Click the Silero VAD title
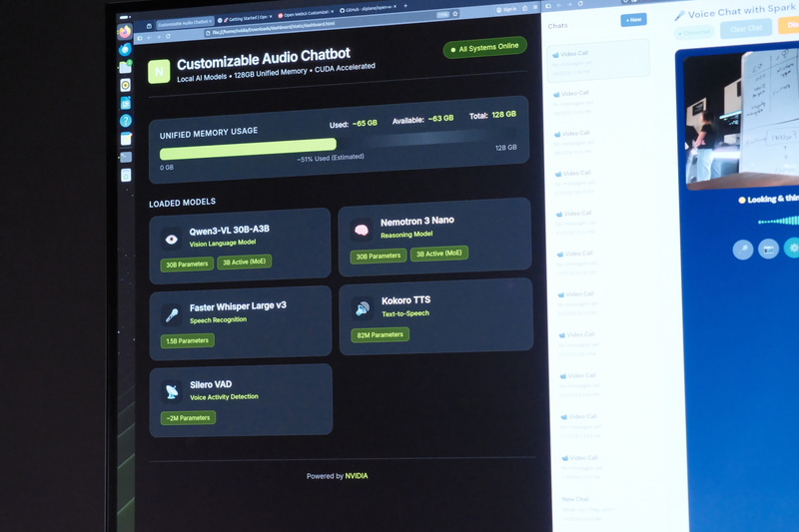799x532 pixels. click(211, 384)
